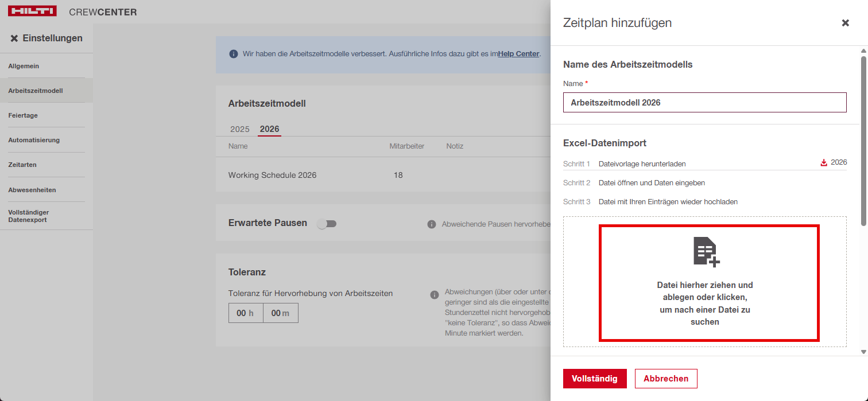Open Feiertage in the sidebar
The image size is (868, 401).
pyautogui.click(x=23, y=115)
